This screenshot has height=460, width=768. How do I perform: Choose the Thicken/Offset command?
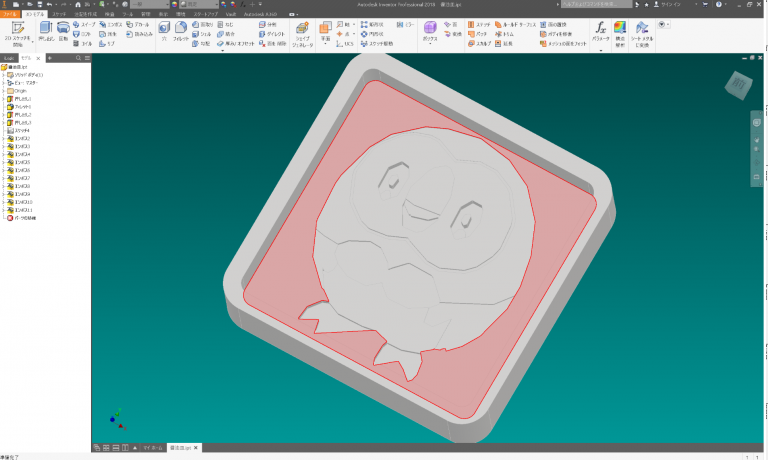236,44
